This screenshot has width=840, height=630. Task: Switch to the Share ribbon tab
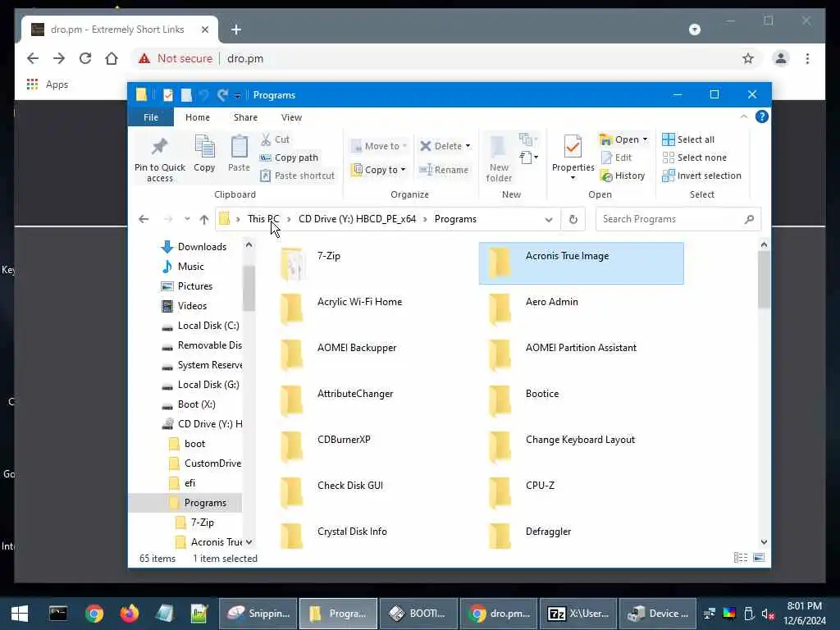pyautogui.click(x=245, y=117)
